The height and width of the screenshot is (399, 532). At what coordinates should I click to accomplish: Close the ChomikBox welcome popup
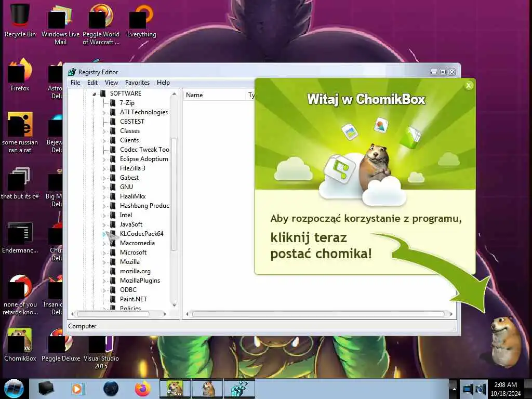[469, 86]
